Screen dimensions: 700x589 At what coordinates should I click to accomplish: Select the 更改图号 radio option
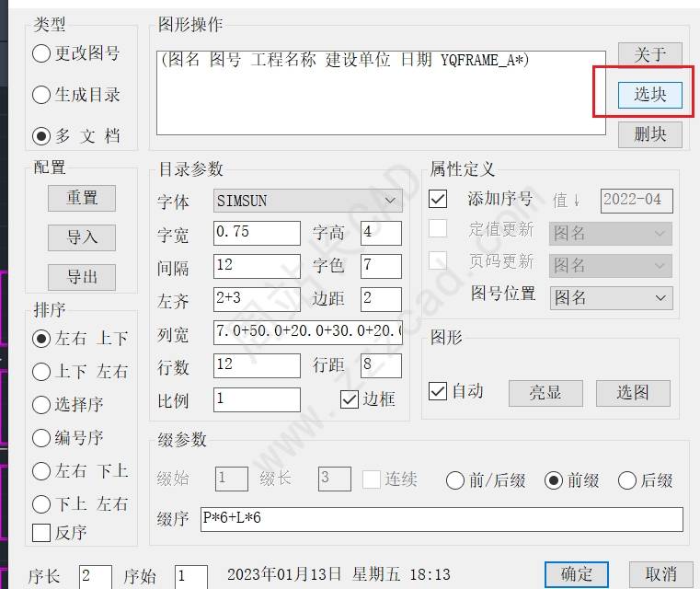(41, 53)
